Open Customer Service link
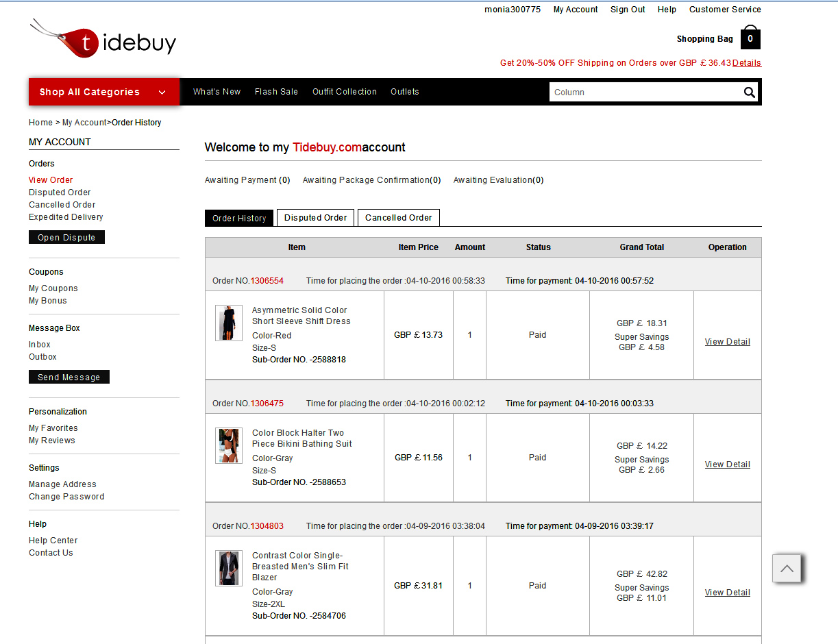 click(x=725, y=10)
